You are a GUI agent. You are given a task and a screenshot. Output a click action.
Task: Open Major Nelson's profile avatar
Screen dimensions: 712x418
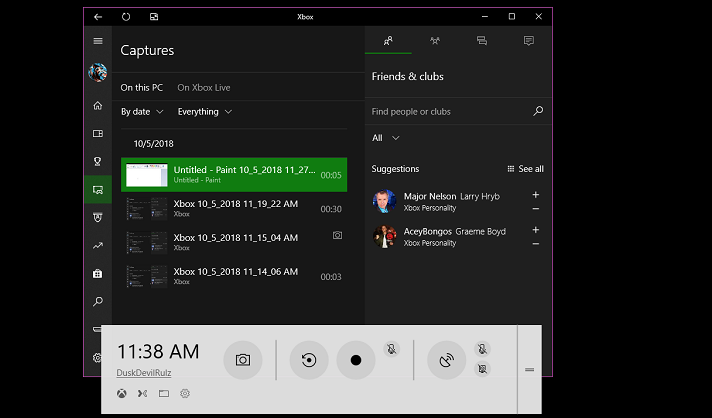click(385, 202)
